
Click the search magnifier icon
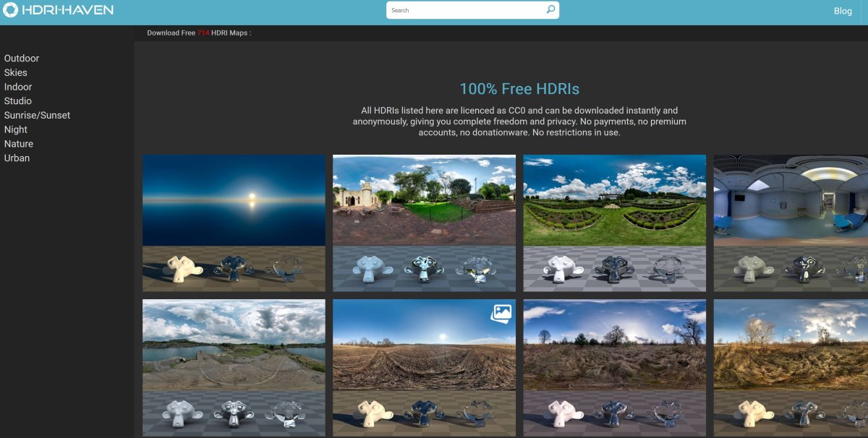[550, 10]
